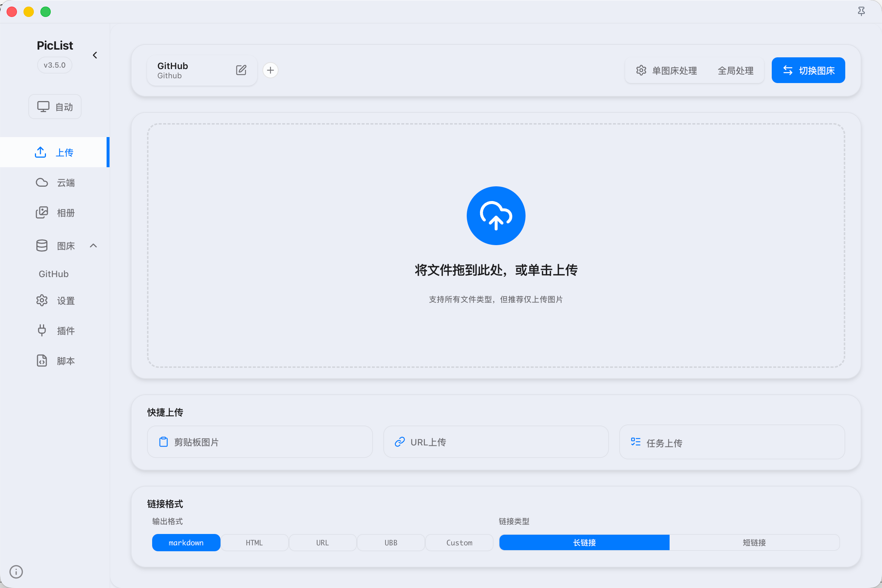Open the info icon at sidebar bottom

click(x=16, y=571)
